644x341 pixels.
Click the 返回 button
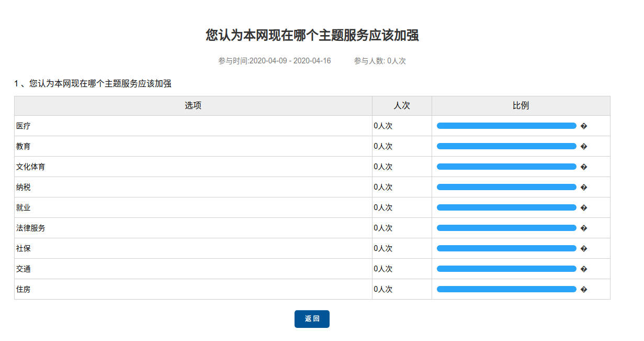[312, 319]
